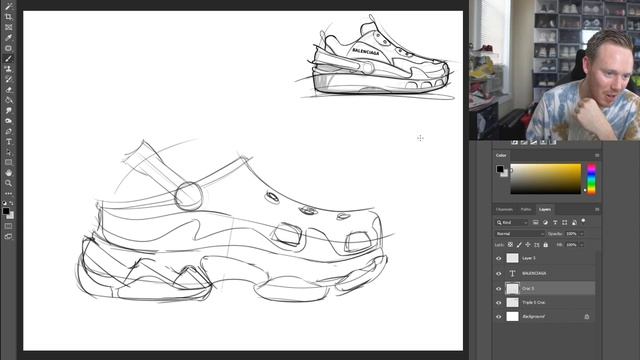Open the Normal blend mode dropdown

pos(520,233)
